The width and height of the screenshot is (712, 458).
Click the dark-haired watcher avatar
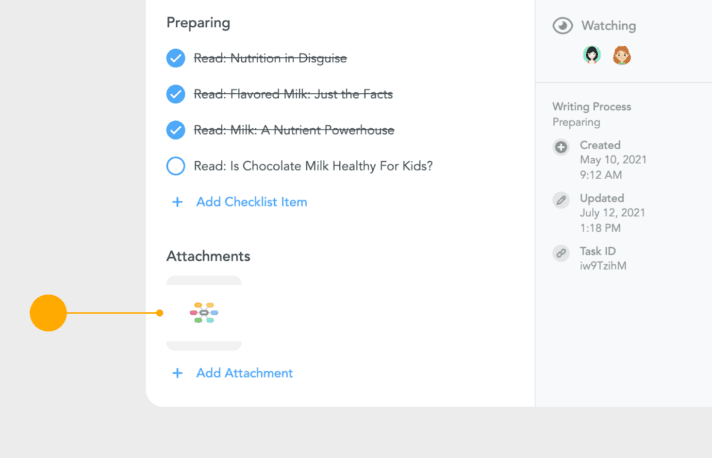click(592, 55)
